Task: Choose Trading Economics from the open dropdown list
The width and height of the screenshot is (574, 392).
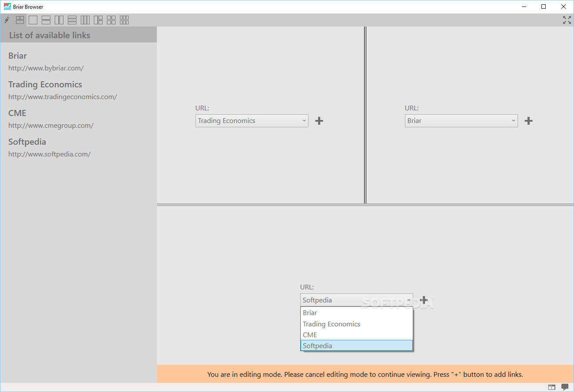Action: [x=357, y=324]
